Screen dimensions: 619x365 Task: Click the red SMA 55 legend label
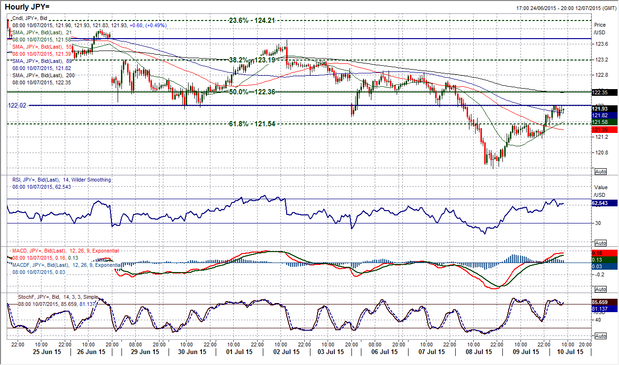coord(42,47)
